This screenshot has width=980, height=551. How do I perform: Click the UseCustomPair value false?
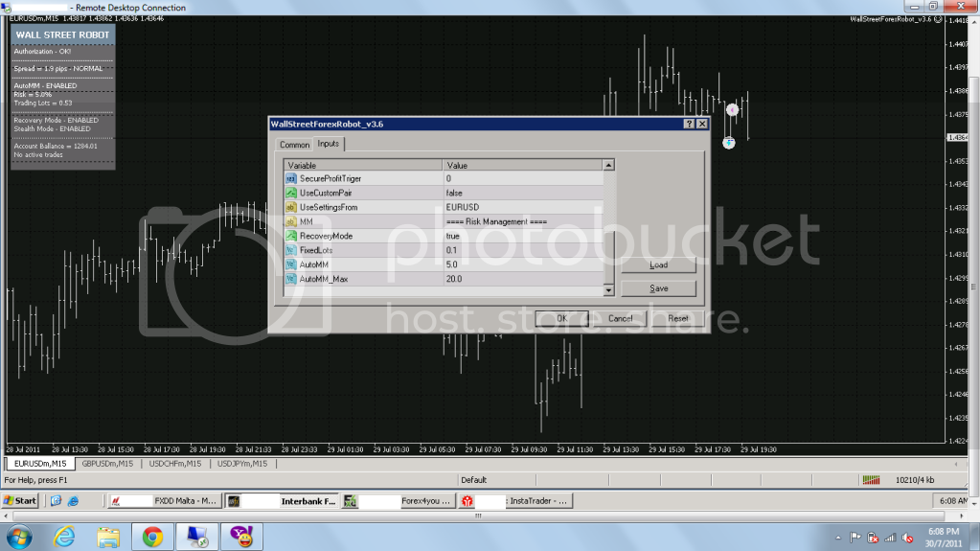point(454,194)
